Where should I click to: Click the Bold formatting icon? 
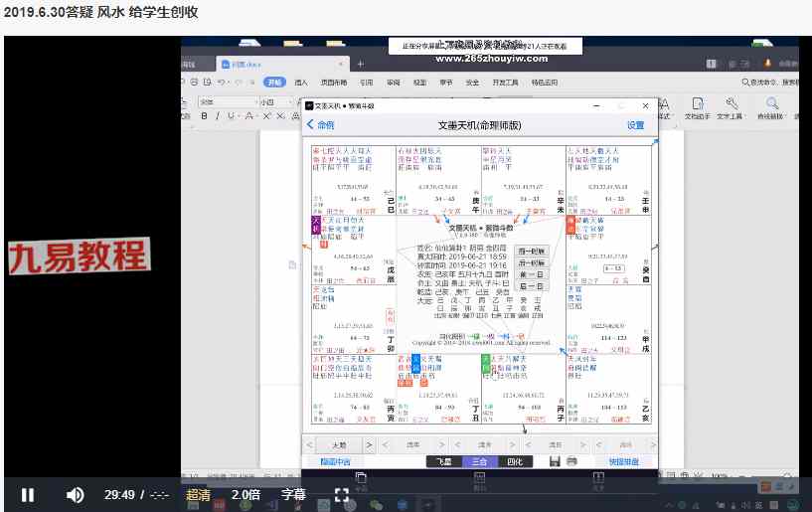pyautogui.click(x=204, y=115)
